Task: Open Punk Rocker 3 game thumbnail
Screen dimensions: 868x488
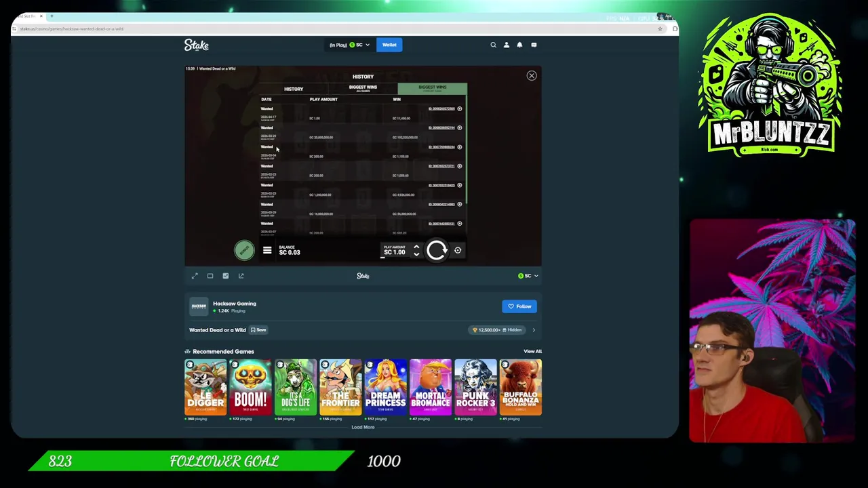Action: (x=475, y=387)
